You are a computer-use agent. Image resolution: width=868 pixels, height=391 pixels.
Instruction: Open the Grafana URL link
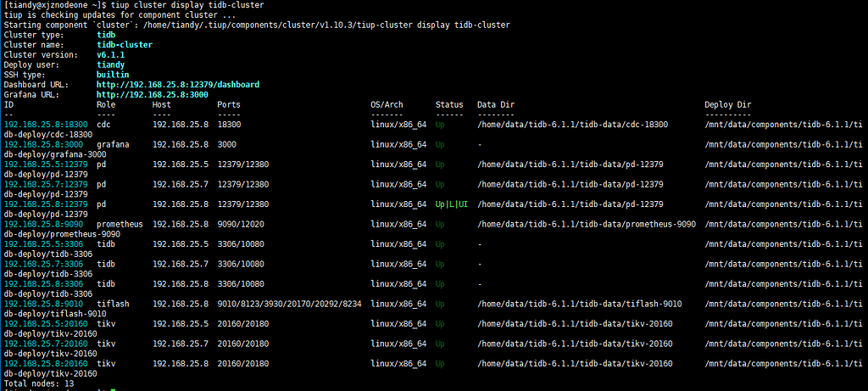coord(152,95)
